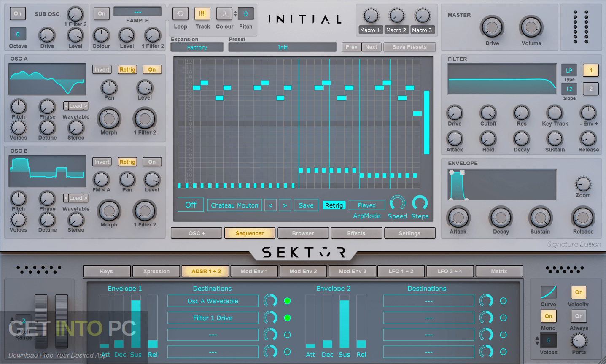Click the sequencer Speed knob
The width and height of the screenshot is (606, 364).
397,203
